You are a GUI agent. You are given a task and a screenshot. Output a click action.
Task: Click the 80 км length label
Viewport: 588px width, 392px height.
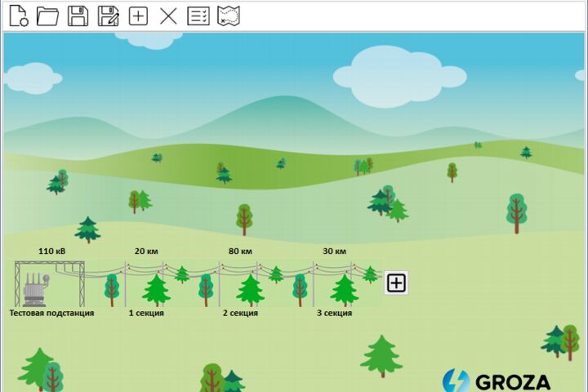click(x=240, y=251)
